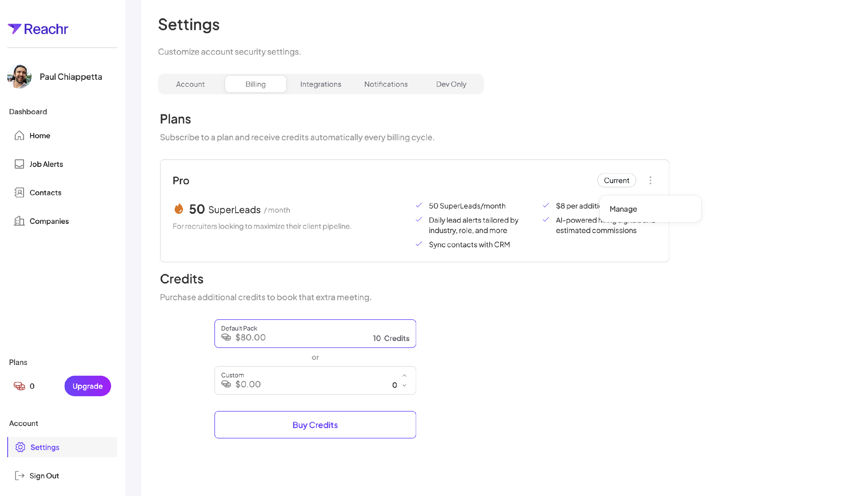Open Job Alerts inbox icon
Image resolution: width=868 pixels, height=496 pixels.
pos(19,164)
